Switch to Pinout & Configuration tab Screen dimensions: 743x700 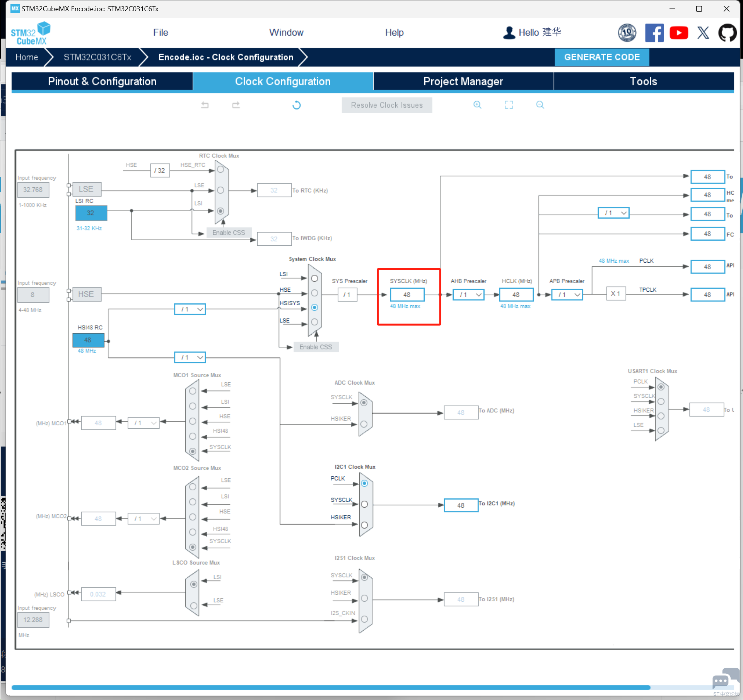pos(102,81)
